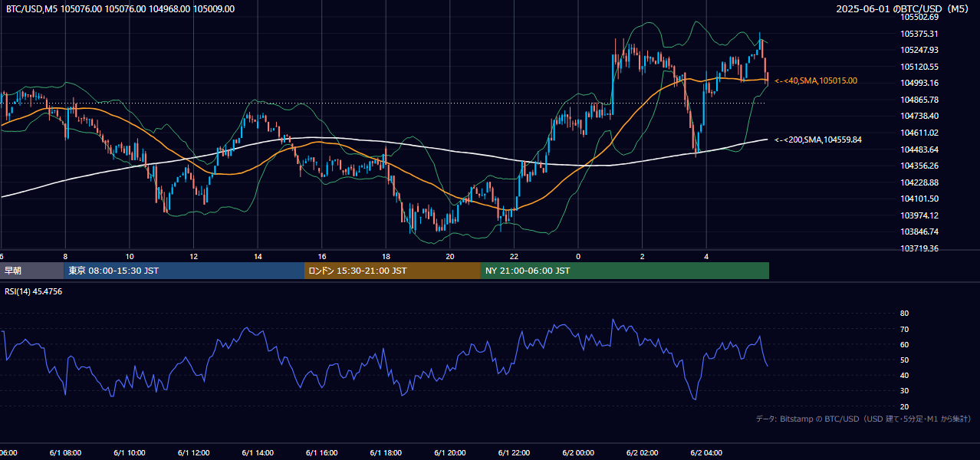Click price axis value 104738.40
This screenshot has height=460, width=980.
click(919, 116)
